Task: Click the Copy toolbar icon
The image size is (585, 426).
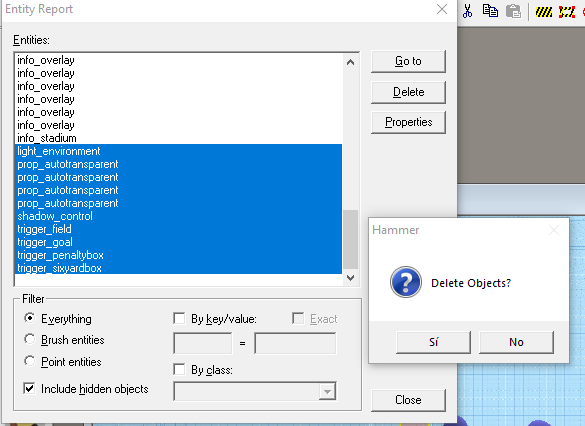Action: [x=490, y=11]
